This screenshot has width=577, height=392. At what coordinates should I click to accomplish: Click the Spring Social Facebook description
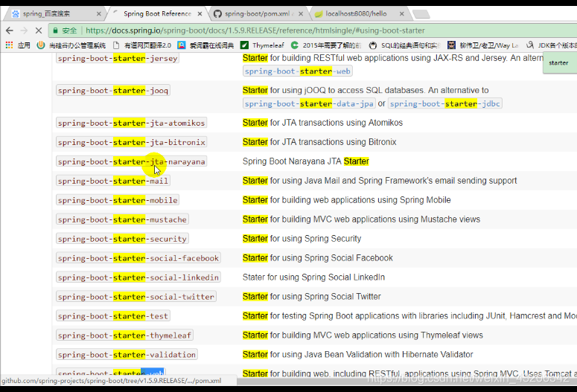(318, 258)
